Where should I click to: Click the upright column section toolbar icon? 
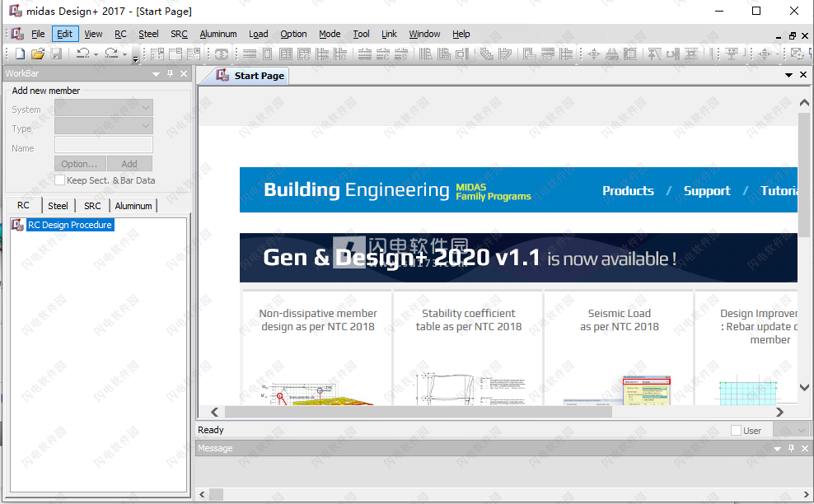pyautogui.click(x=268, y=54)
